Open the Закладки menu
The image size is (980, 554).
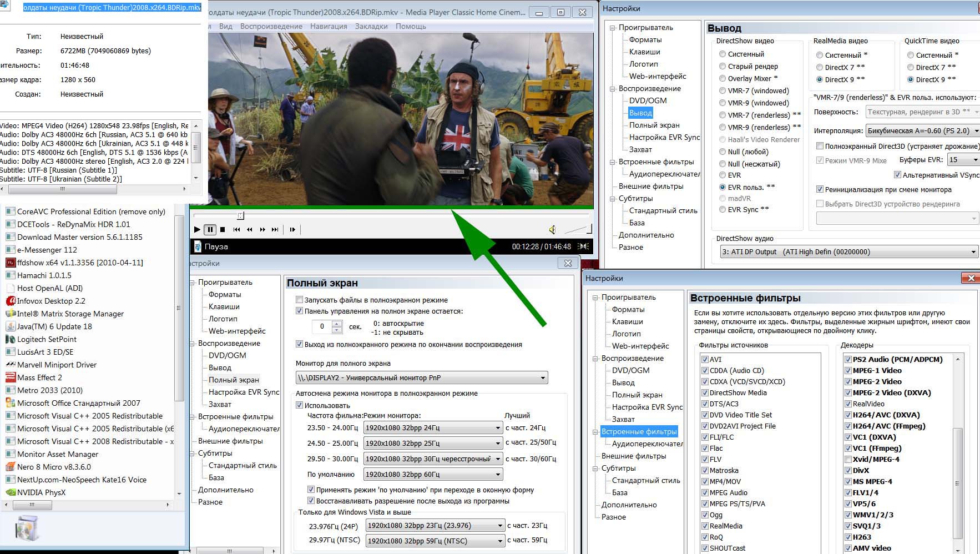[x=371, y=26]
